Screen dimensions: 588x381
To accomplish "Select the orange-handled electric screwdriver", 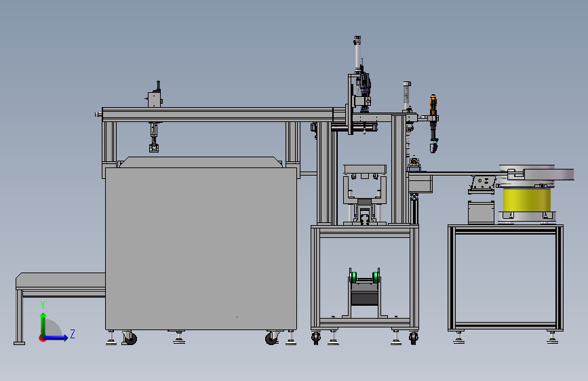I will [433, 124].
